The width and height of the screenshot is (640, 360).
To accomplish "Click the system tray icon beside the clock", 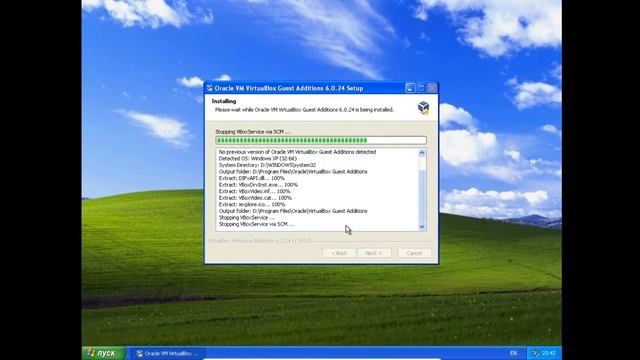I will pos(535,353).
